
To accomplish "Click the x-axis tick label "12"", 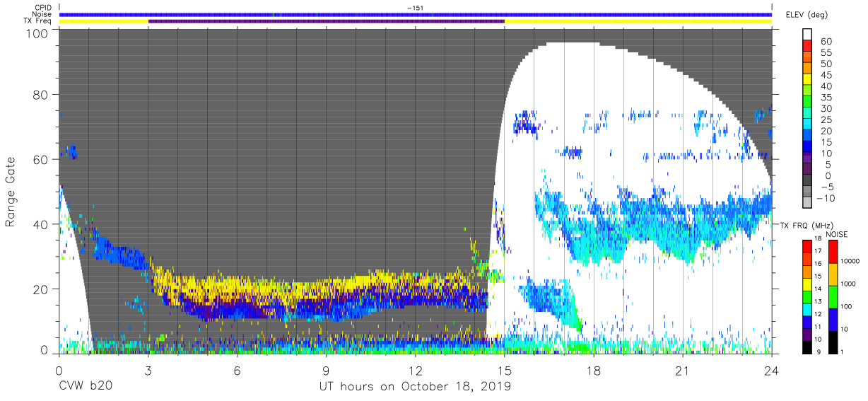I will 416,370.
